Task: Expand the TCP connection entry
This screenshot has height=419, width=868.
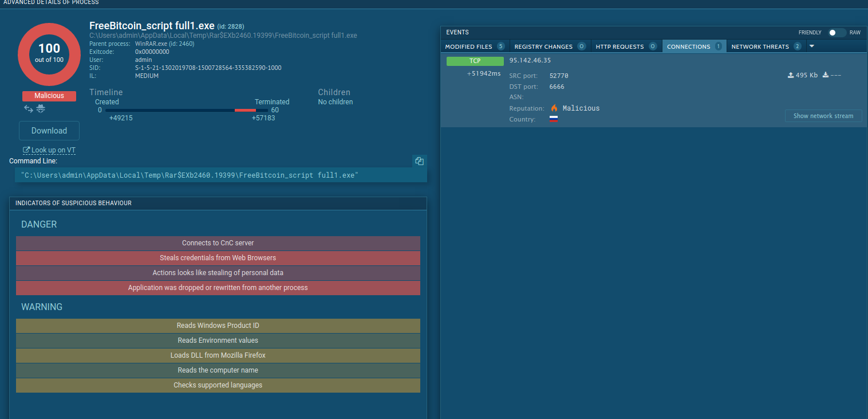Action: pos(475,61)
